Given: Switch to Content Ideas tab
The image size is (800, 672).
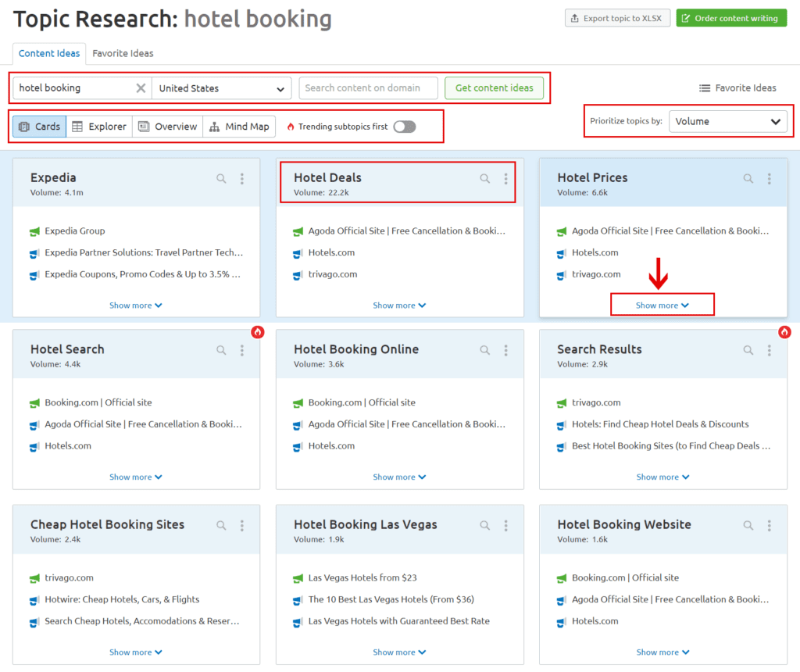Looking at the screenshot, I should click(49, 53).
